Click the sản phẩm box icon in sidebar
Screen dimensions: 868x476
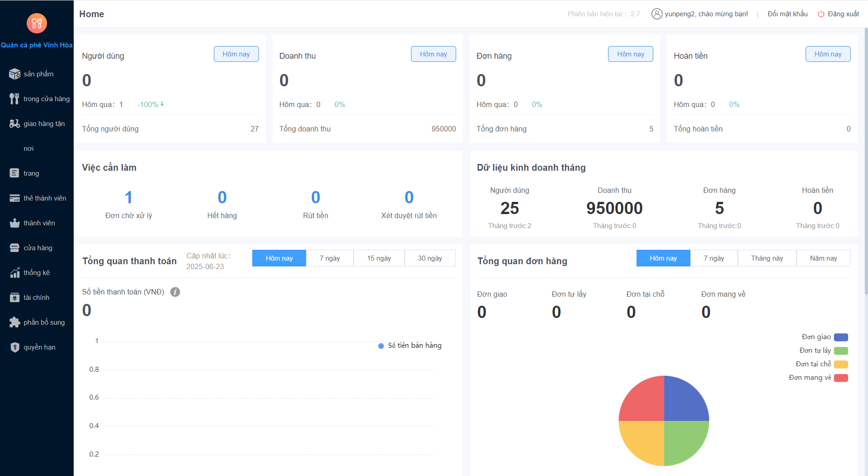click(x=14, y=74)
